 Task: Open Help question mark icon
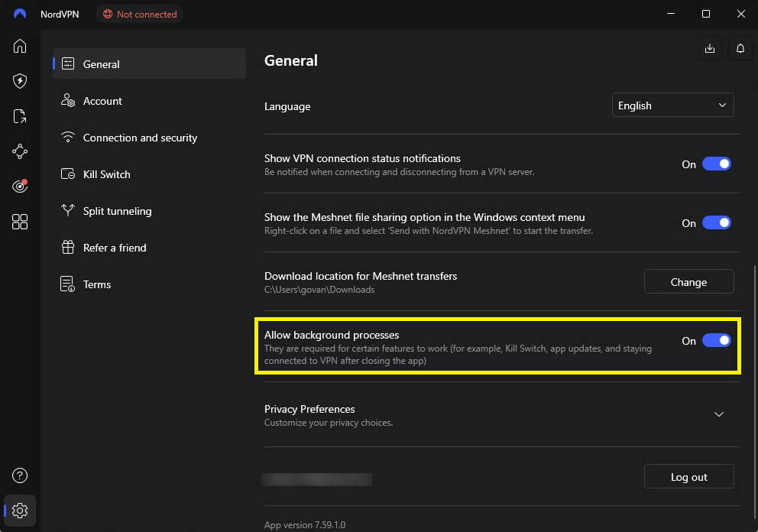pyautogui.click(x=20, y=475)
